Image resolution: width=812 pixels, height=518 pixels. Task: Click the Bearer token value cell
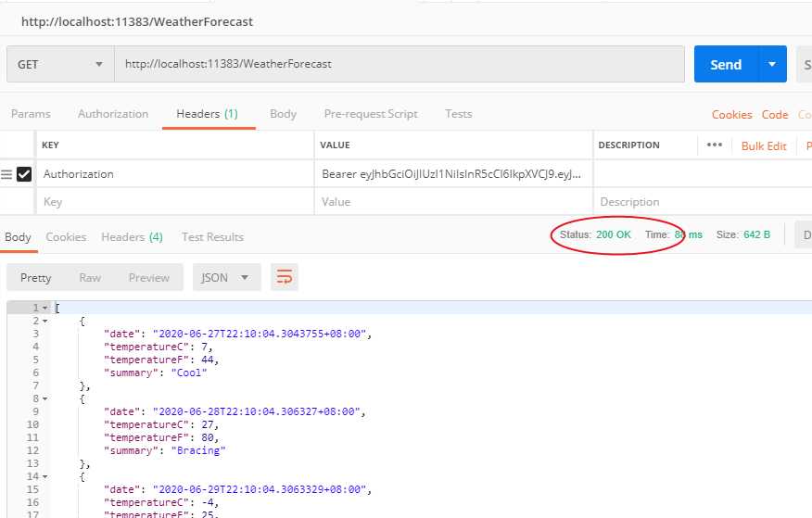[453, 174]
